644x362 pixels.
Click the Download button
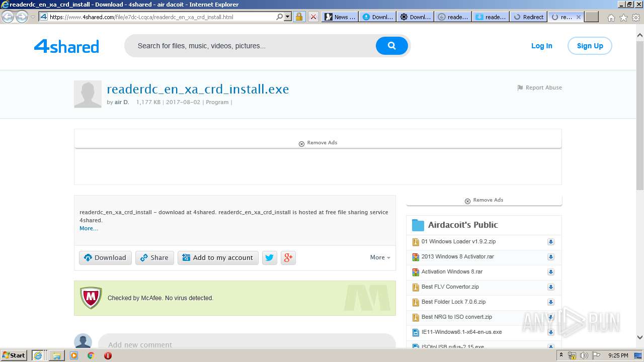pyautogui.click(x=105, y=258)
